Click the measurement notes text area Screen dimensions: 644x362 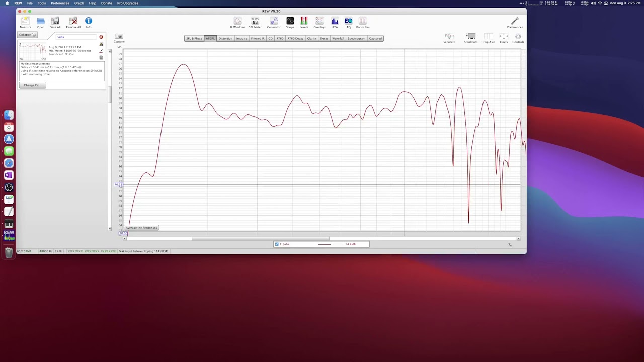coord(62,70)
